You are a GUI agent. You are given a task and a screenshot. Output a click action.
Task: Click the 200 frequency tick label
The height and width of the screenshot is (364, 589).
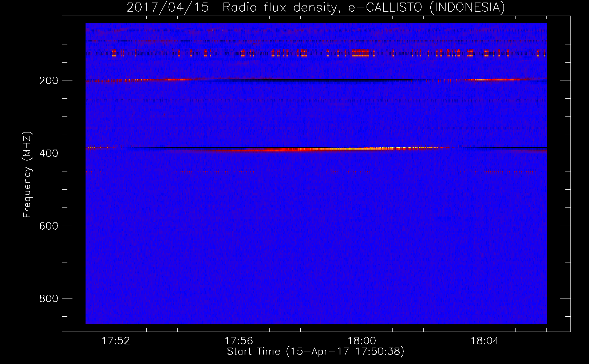point(49,80)
